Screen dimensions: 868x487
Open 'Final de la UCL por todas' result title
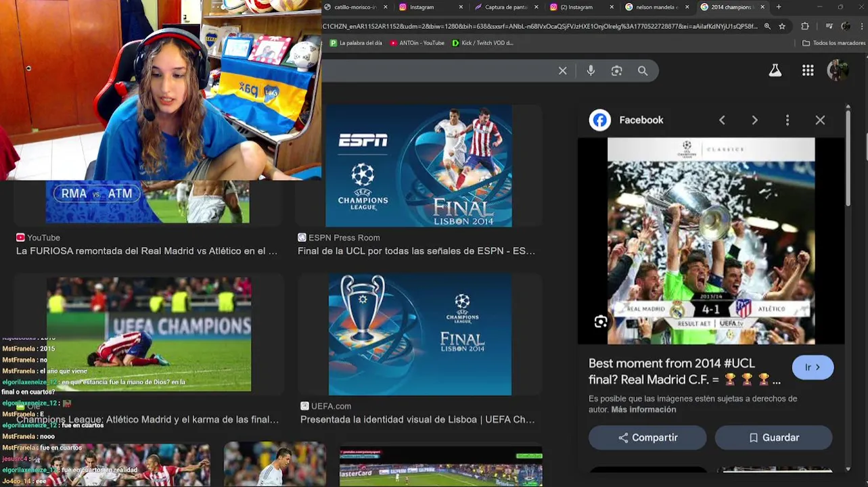click(417, 251)
